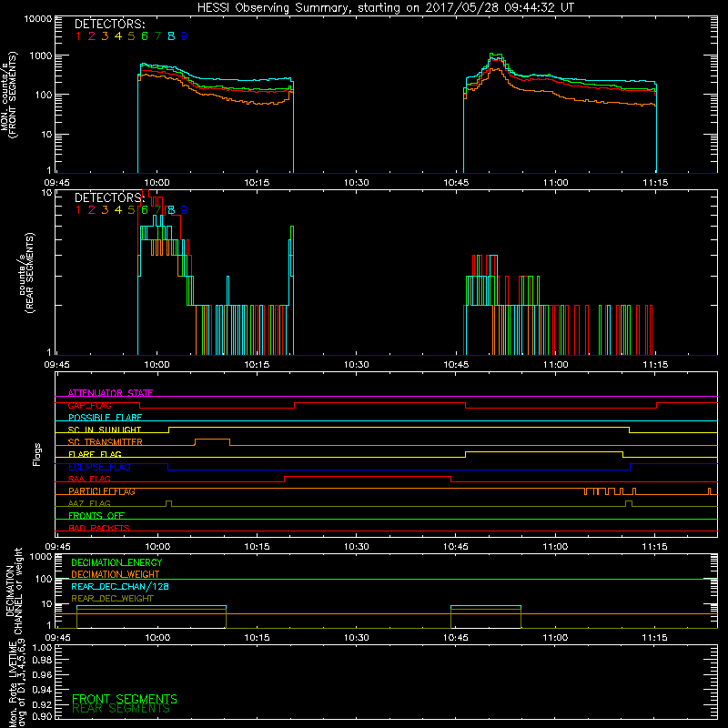Click the 10:15 tick label below the Flags plot
The height and width of the screenshot is (728, 728).
(257, 547)
